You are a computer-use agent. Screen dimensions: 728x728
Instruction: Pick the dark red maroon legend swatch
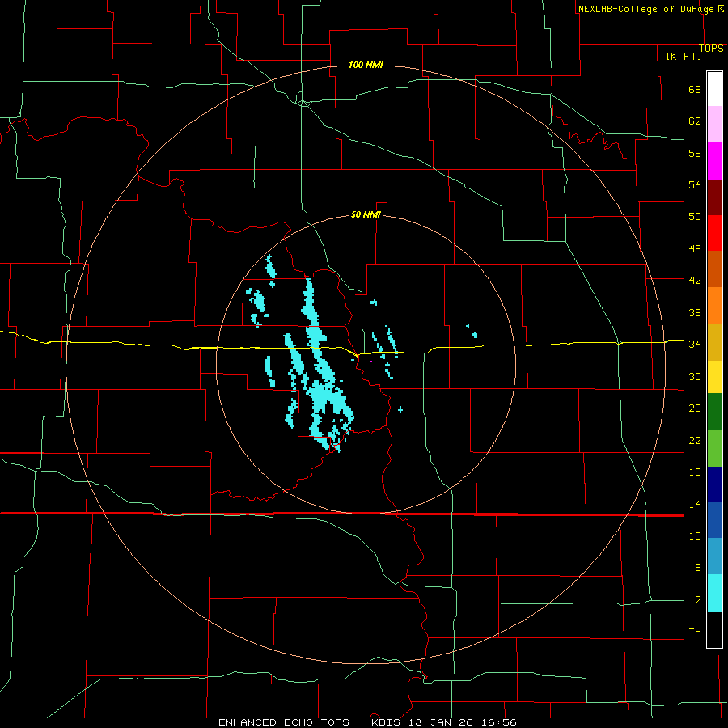[x=714, y=197]
